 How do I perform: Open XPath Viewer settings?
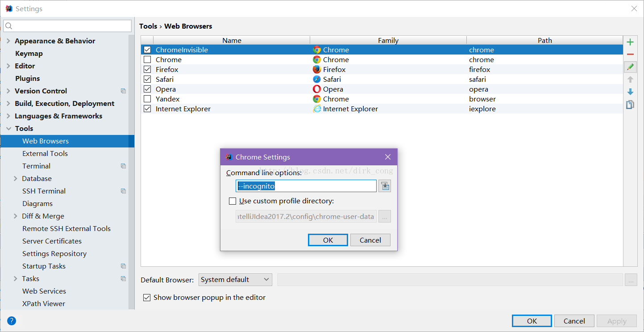click(x=44, y=303)
